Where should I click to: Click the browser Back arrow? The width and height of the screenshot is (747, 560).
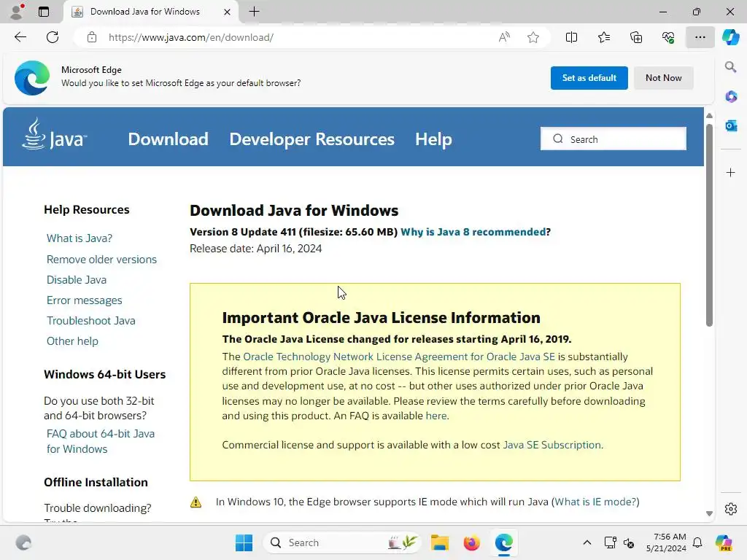[20, 37]
